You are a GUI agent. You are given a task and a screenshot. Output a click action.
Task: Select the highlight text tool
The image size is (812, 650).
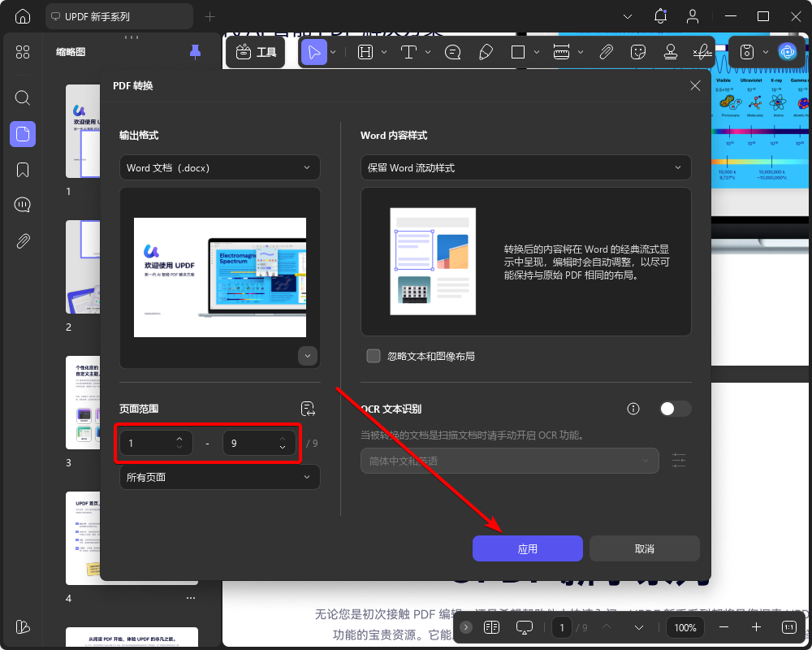point(365,52)
